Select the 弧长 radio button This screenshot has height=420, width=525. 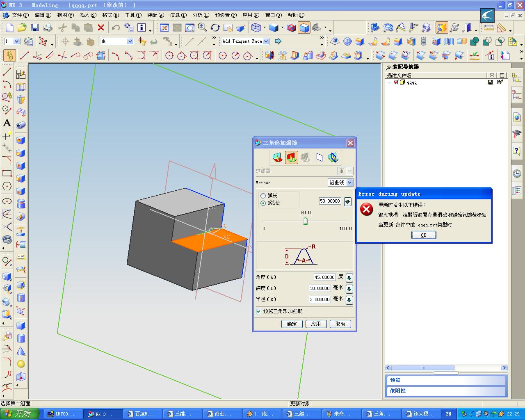click(x=263, y=196)
